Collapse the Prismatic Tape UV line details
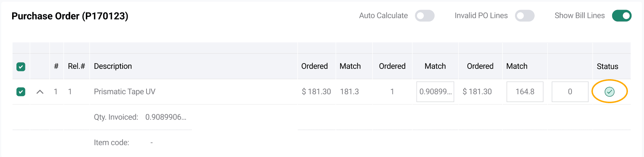The width and height of the screenshot is (644, 157). click(40, 92)
